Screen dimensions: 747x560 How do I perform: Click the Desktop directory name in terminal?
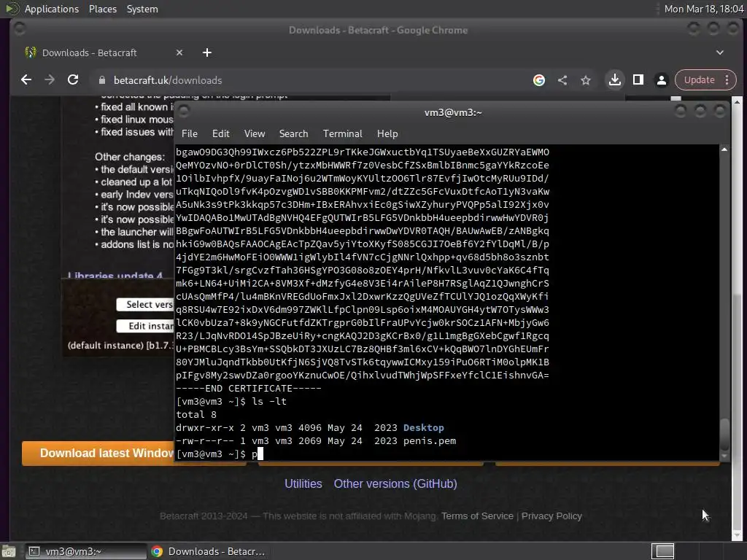pyautogui.click(x=424, y=427)
